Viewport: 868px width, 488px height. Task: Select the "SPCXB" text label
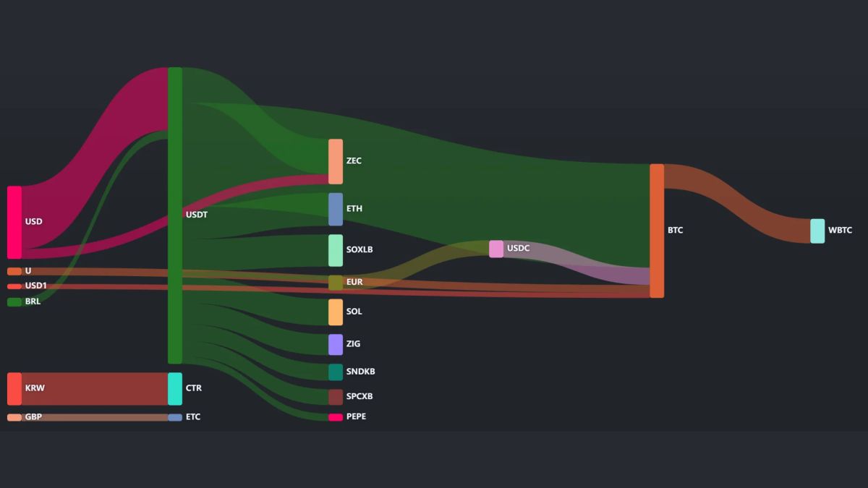pos(359,397)
